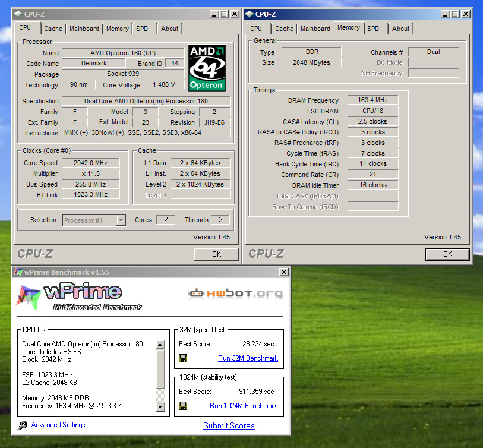Viewport: 483px width, 448px height.
Task: Click the HT Link value 1023.3 MHz
Action: [x=90, y=194]
